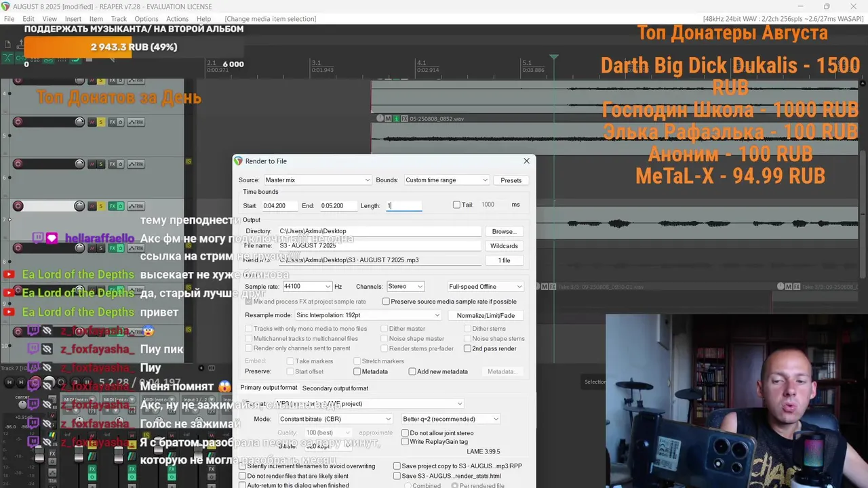Open Bounds dropdown showing Custom time range

[446, 180]
